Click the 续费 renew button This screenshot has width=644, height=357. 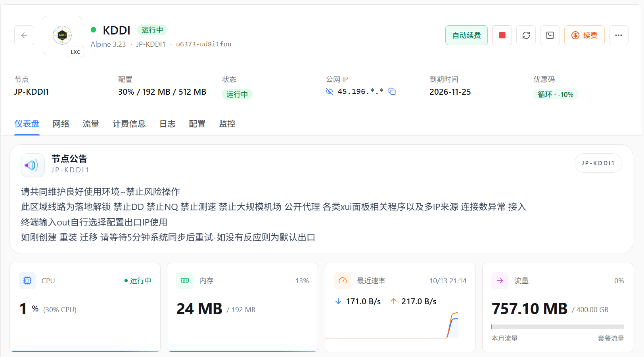pyautogui.click(x=585, y=35)
